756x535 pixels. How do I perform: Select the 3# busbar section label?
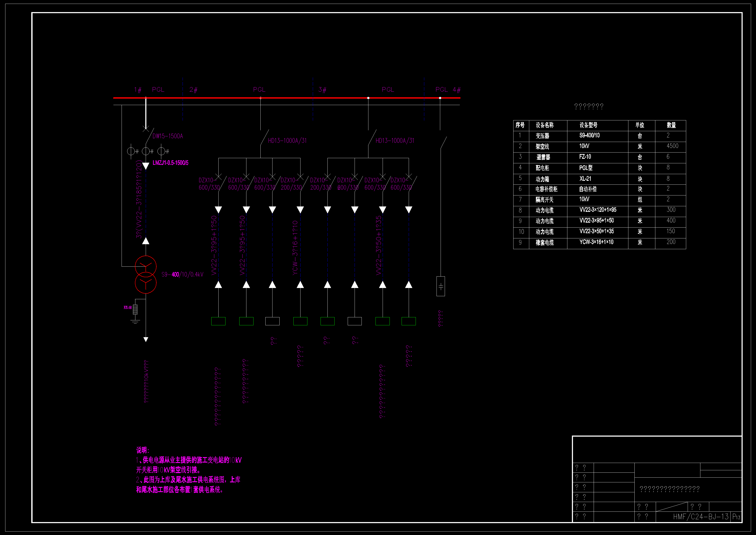click(322, 90)
